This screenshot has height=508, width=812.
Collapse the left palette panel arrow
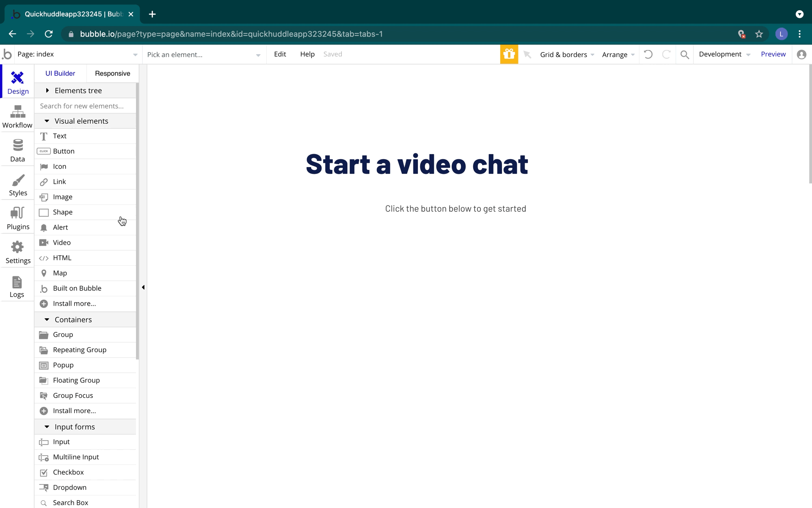[x=143, y=287]
